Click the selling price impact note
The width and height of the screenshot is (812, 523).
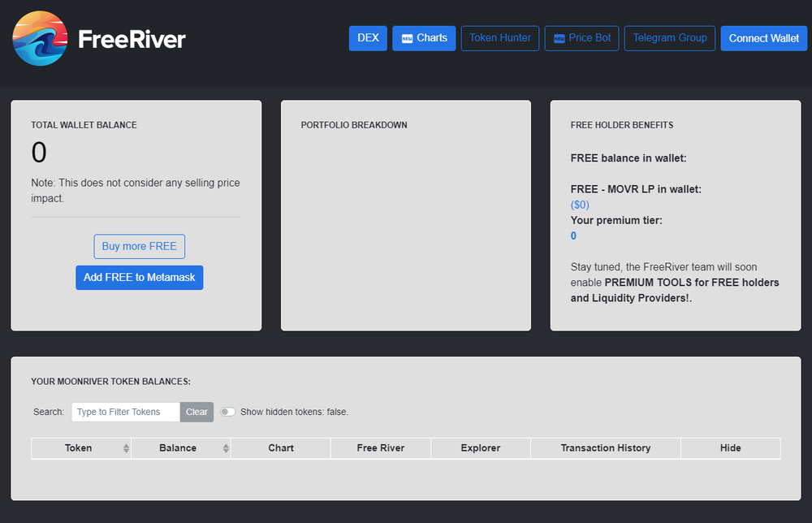136,191
